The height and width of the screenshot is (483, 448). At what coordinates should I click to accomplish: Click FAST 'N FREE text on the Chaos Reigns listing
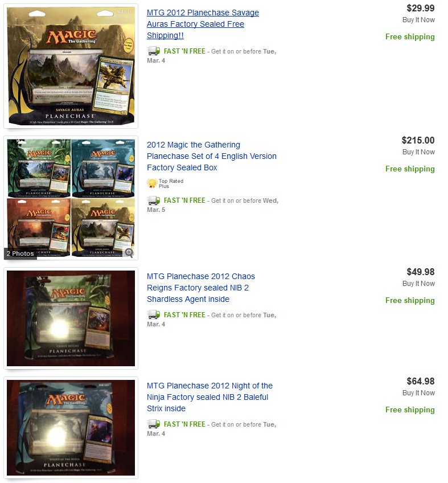(x=184, y=315)
